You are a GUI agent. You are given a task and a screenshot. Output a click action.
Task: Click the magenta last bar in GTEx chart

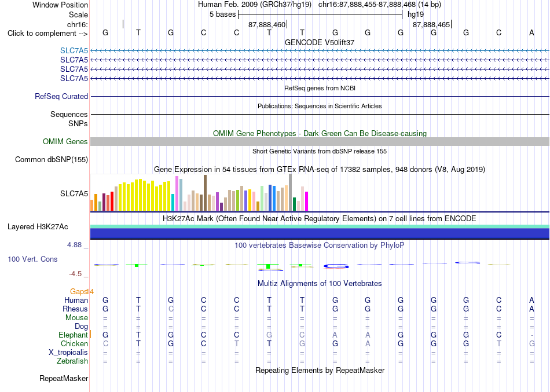pos(307,201)
